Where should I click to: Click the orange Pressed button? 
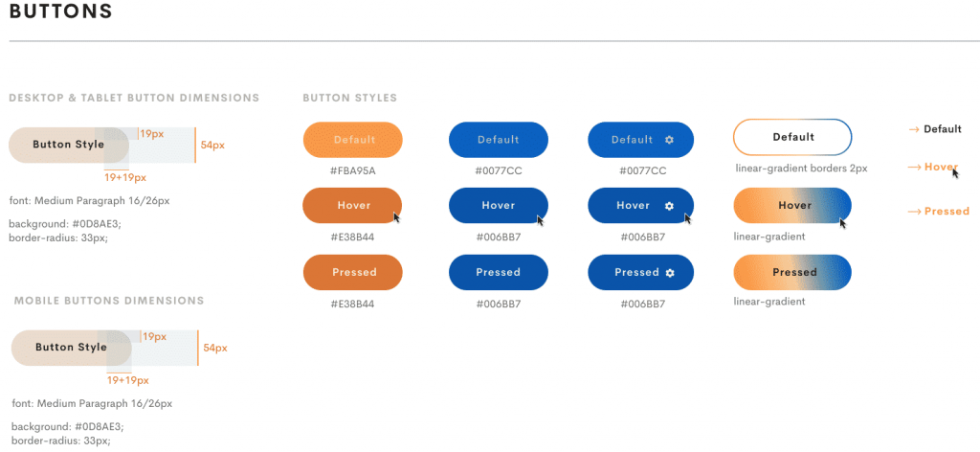click(x=353, y=272)
